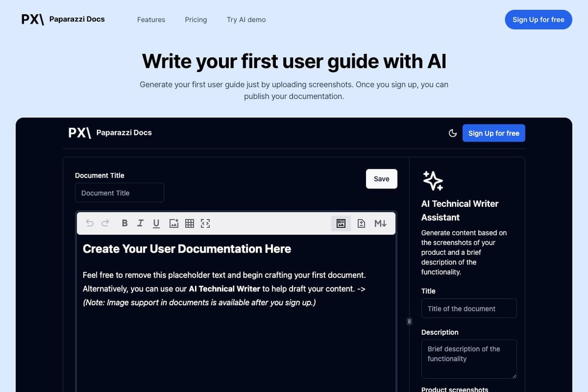This screenshot has height=392, width=588.
Task: Open the Try AI demo menu item
Action: click(246, 19)
